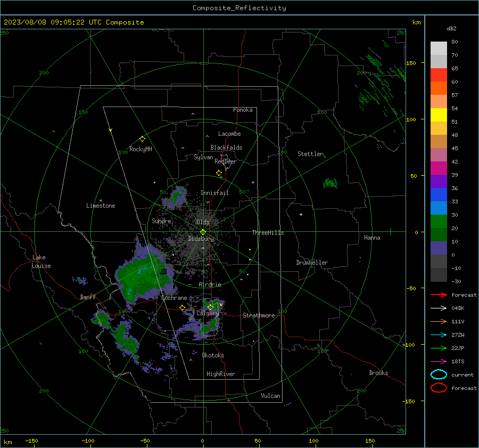Click the yellow diamond marker below RedDeer

click(219, 173)
